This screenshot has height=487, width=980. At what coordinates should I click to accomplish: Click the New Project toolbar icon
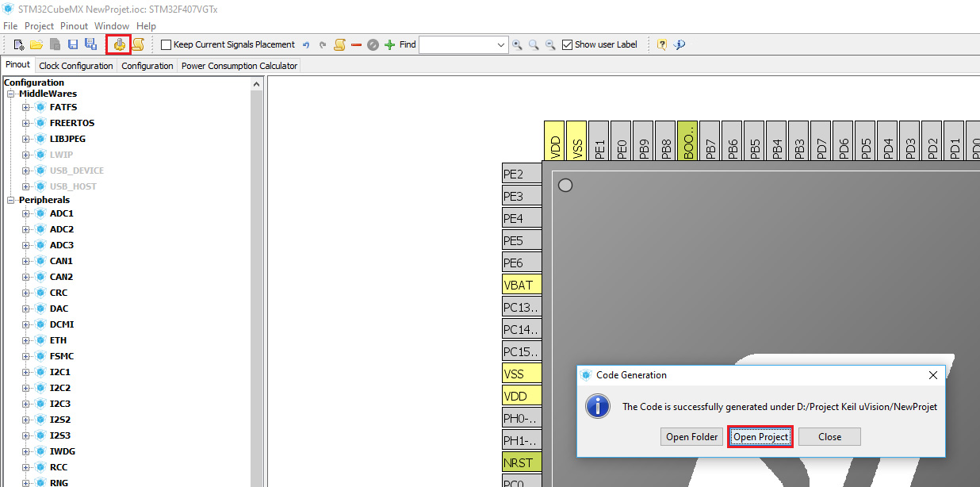click(19, 44)
